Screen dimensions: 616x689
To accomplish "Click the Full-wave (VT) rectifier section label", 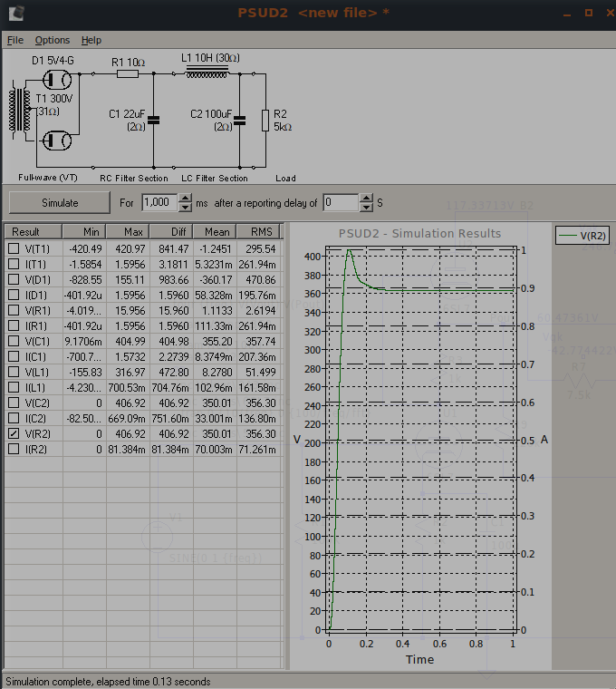I will coord(47,178).
